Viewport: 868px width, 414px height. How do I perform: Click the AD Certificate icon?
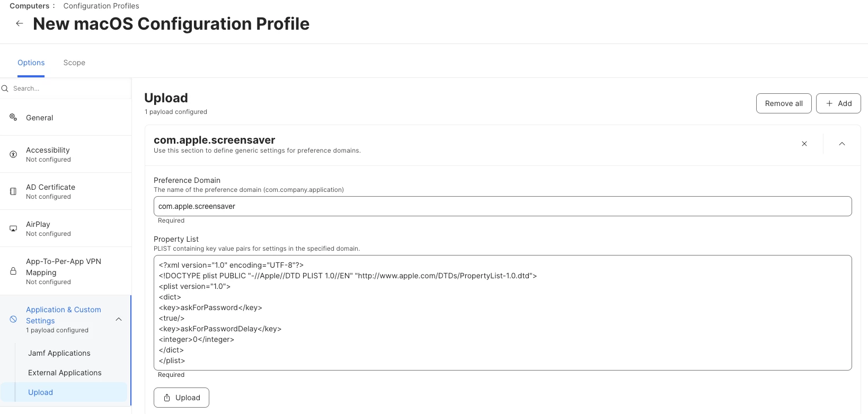tap(13, 191)
